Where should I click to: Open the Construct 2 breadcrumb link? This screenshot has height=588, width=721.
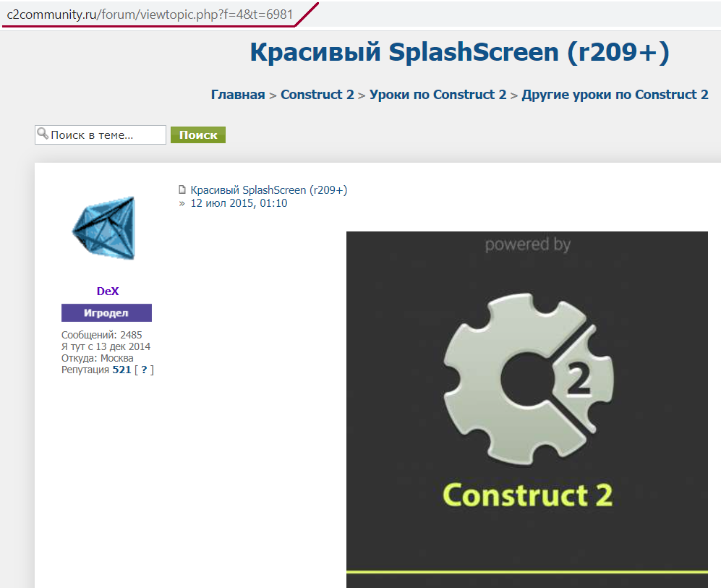coord(317,94)
